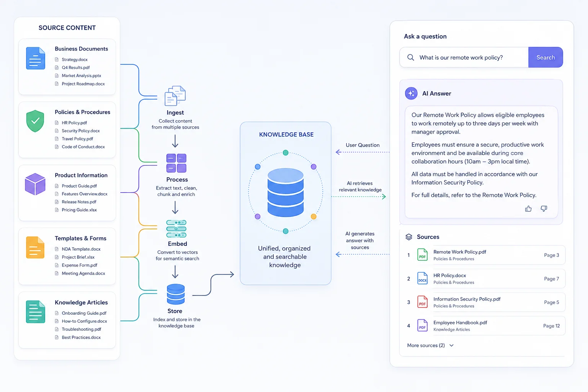588x392 pixels.
Task: Click PDF icon beside Remote Work Policy.pdf
Action: 422,255
